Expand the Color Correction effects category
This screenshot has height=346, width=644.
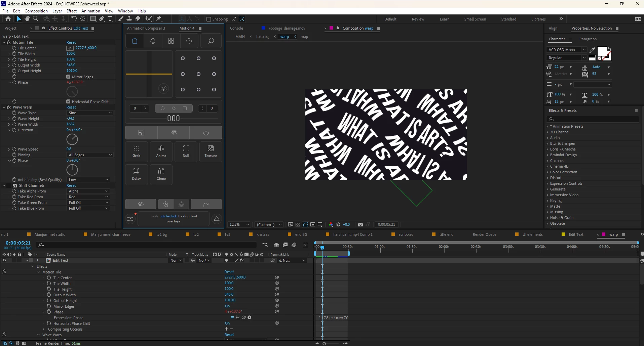tap(547, 172)
